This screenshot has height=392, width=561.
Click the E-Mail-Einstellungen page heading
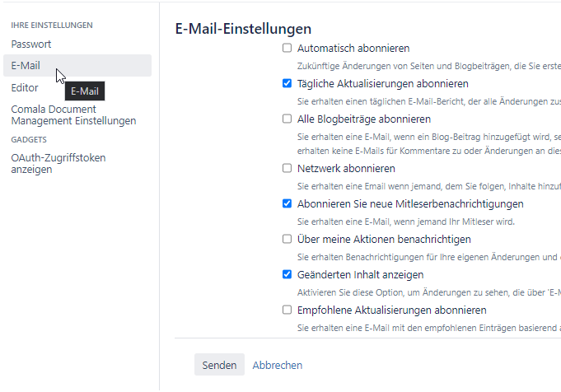[x=243, y=29]
